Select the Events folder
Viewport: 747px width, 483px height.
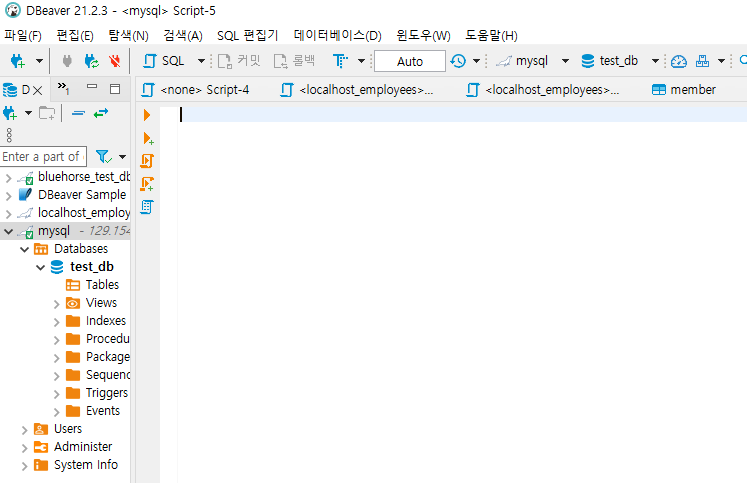[x=93, y=411]
